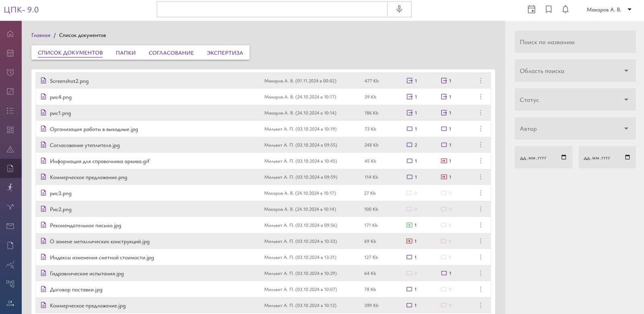Screen dimensions: 644x314
Task: Go to Главная breadcrumb link
Action: (41, 35)
